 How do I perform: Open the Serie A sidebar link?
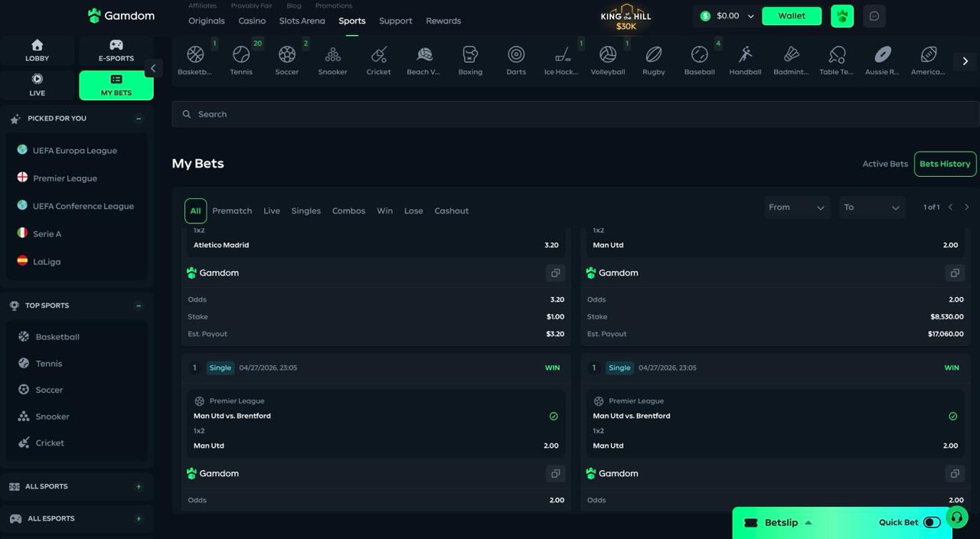pos(47,234)
